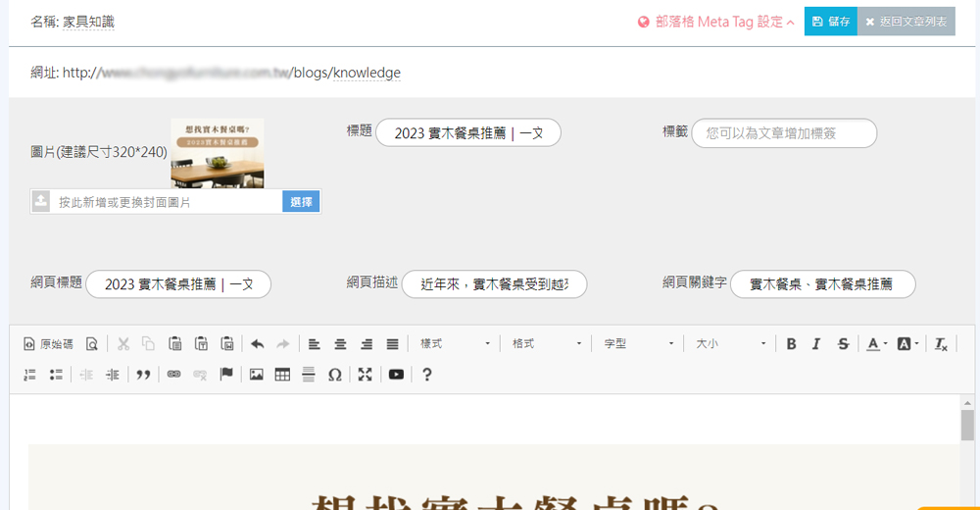Image resolution: width=980 pixels, height=510 pixels.
Task: Embed a YouTube video
Action: pyautogui.click(x=396, y=375)
